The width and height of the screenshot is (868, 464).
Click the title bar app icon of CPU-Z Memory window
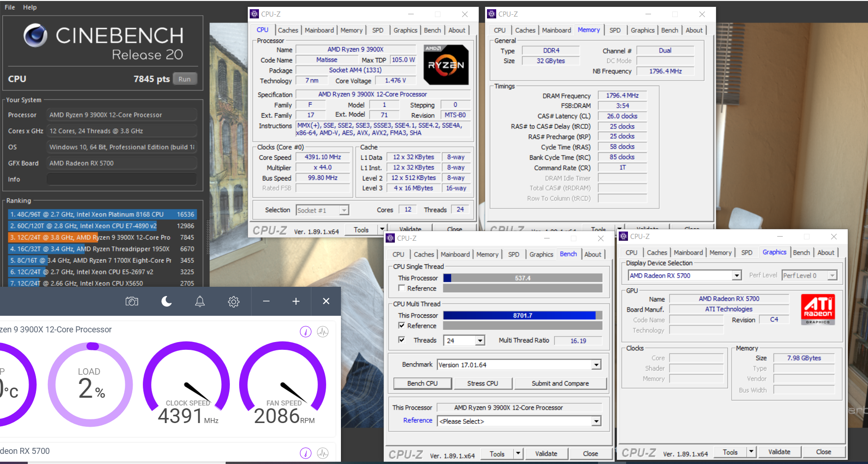tap(492, 14)
